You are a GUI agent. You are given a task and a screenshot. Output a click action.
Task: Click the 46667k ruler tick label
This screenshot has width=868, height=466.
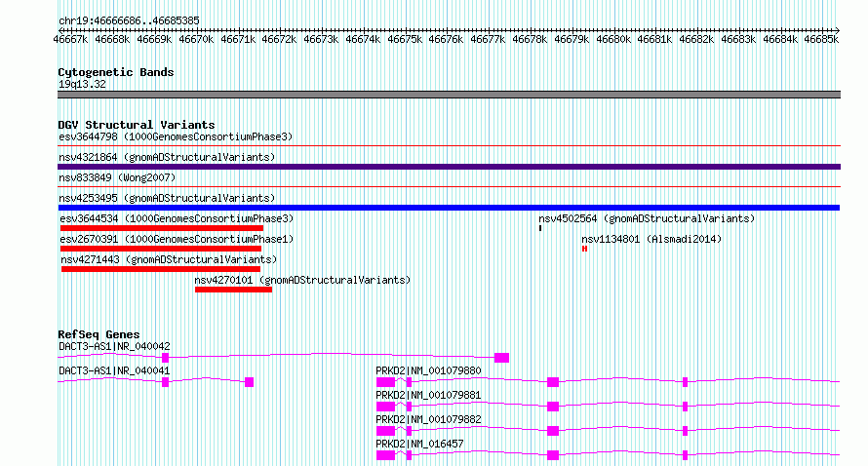click(70, 40)
